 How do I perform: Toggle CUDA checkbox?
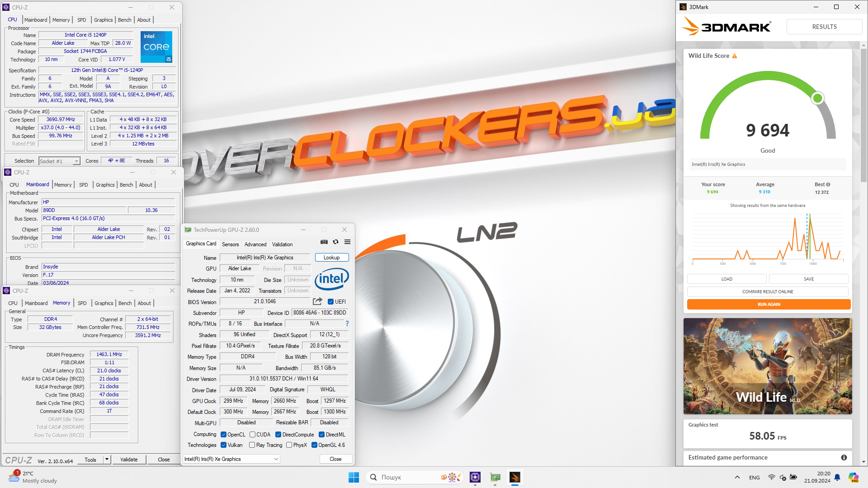pos(252,435)
